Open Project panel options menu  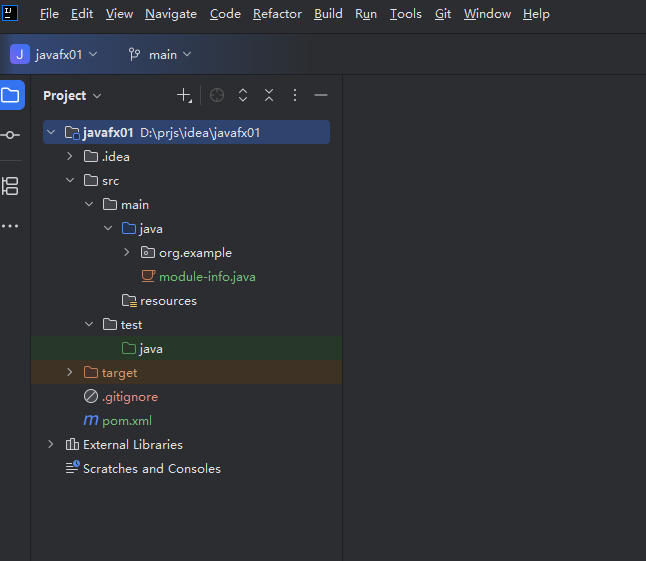pyautogui.click(x=295, y=95)
